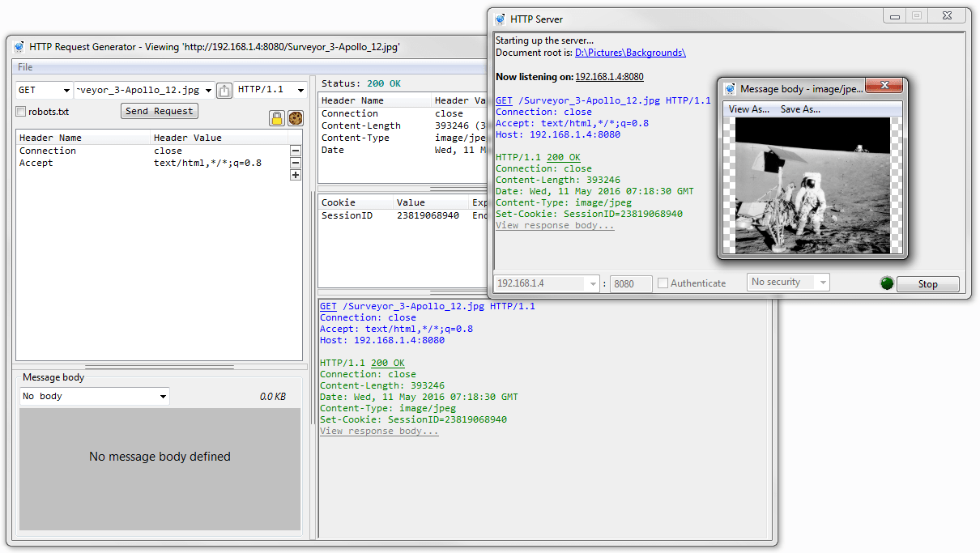This screenshot has width=980, height=553.
Task: Expand the No body message type dropdown
Action: (x=94, y=396)
